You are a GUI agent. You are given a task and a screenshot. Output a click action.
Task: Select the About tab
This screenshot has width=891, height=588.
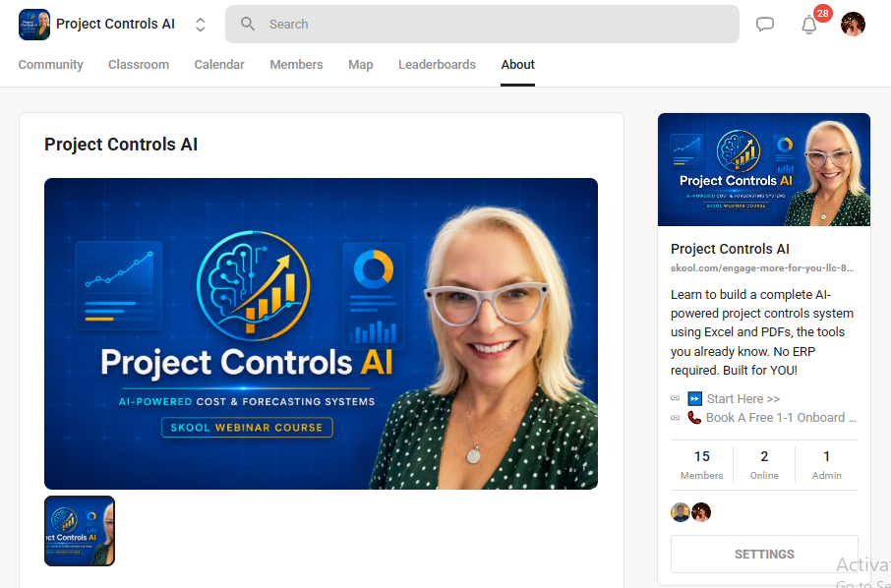[517, 65]
